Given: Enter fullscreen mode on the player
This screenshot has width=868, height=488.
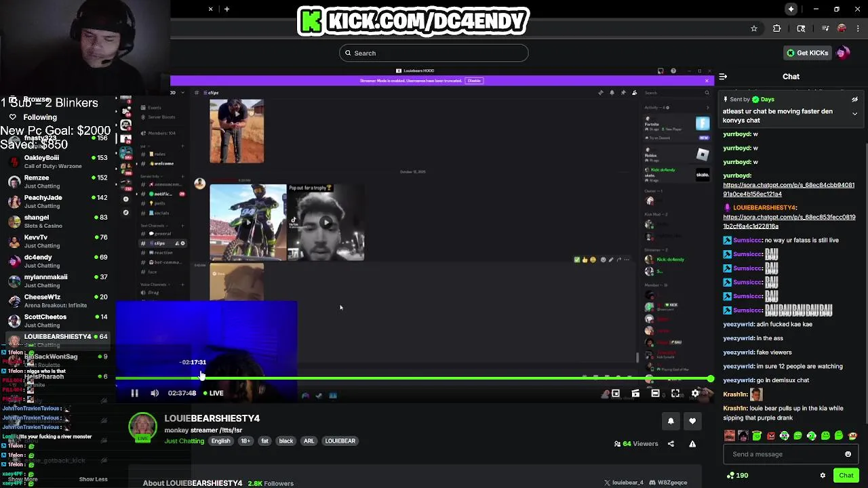Looking at the screenshot, I should click(675, 393).
